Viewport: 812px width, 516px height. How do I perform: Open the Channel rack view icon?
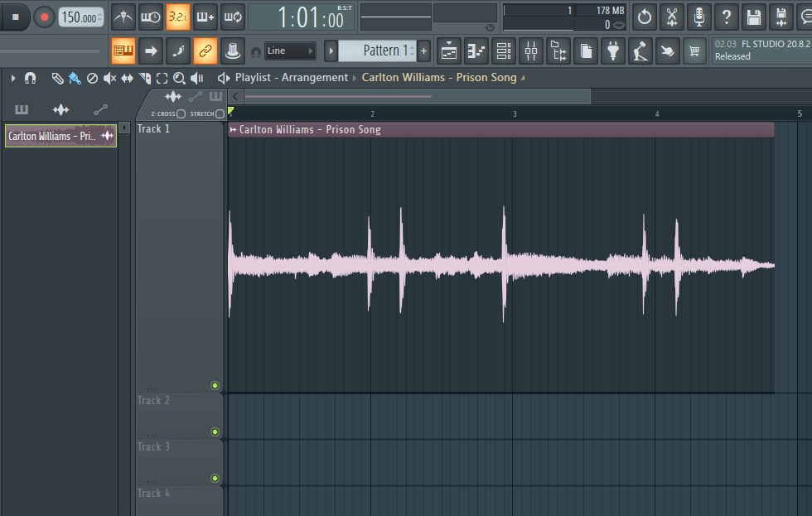[x=504, y=51]
